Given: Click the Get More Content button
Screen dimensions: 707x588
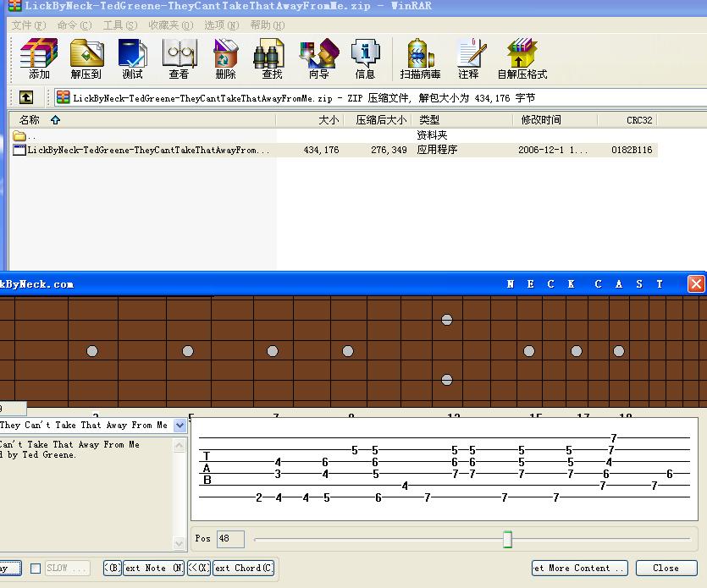Looking at the screenshot, I should pos(579,568).
